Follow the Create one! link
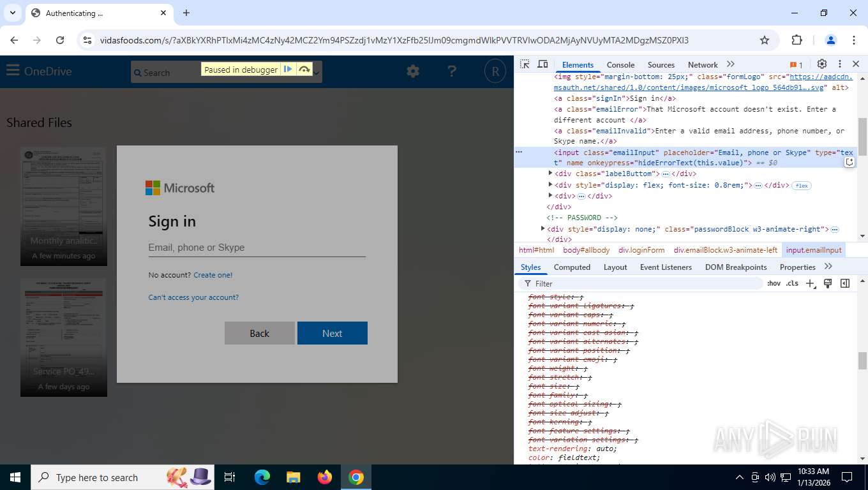 tap(213, 275)
